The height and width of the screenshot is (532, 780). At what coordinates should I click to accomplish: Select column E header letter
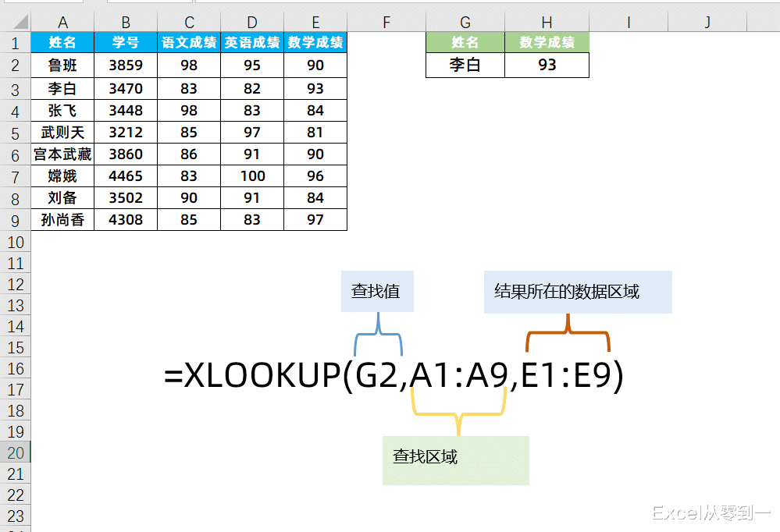[x=315, y=22]
